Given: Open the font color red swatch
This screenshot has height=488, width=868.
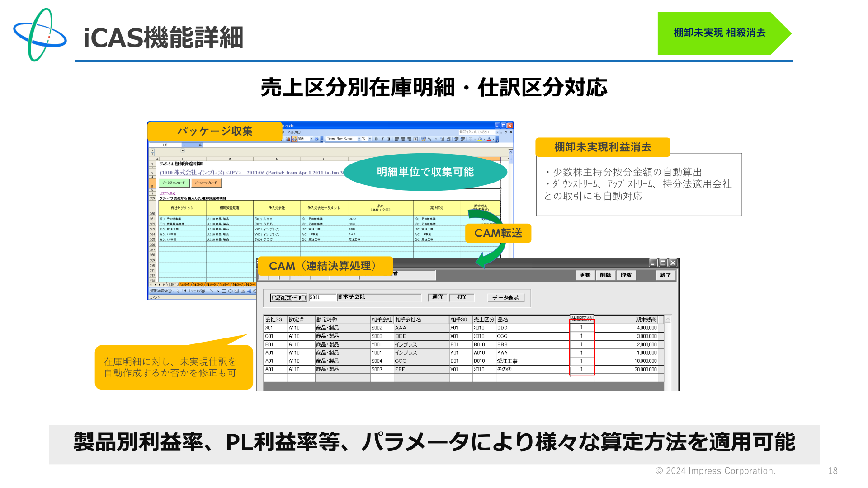Looking at the screenshot, I should pyautogui.click(x=489, y=139).
